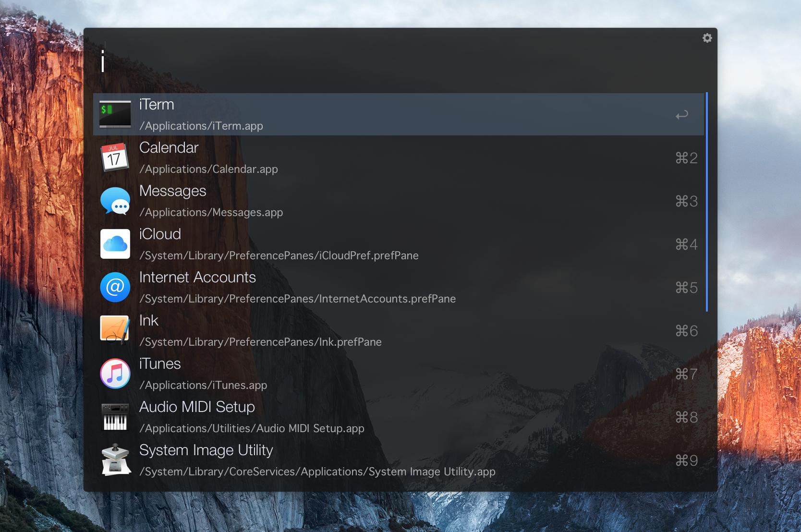Click the Calendar app icon
The width and height of the screenshot is (801, 532).
coord(115,157)
